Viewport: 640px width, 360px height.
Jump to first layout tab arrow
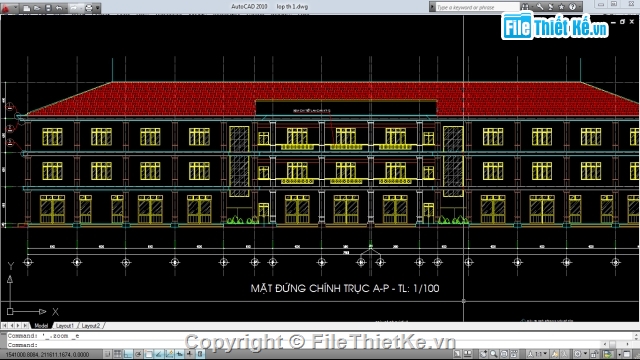(x=4, y=326)
